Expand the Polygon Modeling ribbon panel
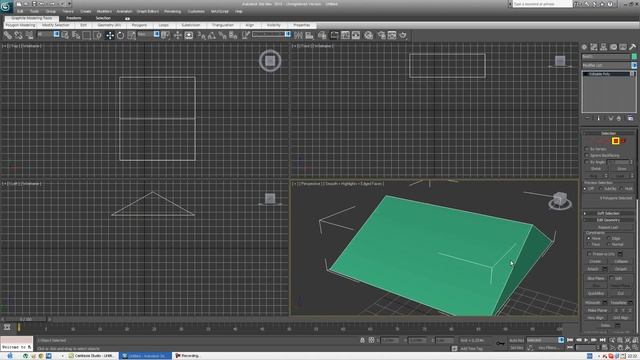Screen dimensions: 640x360 (x=20, y=25)
